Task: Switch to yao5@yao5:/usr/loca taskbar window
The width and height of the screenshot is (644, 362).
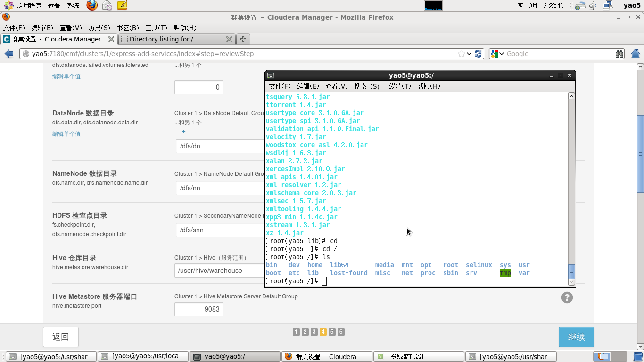Action: tap(143, 356)
